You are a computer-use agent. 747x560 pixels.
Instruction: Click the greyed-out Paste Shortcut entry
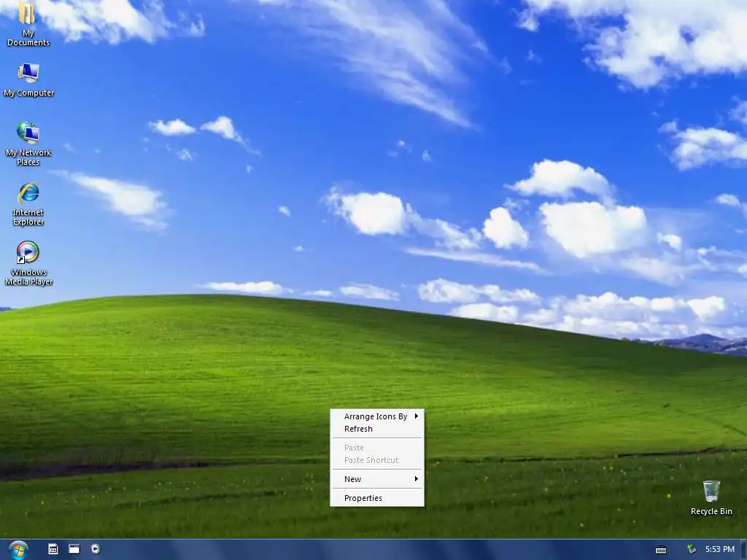click(377, 460)
